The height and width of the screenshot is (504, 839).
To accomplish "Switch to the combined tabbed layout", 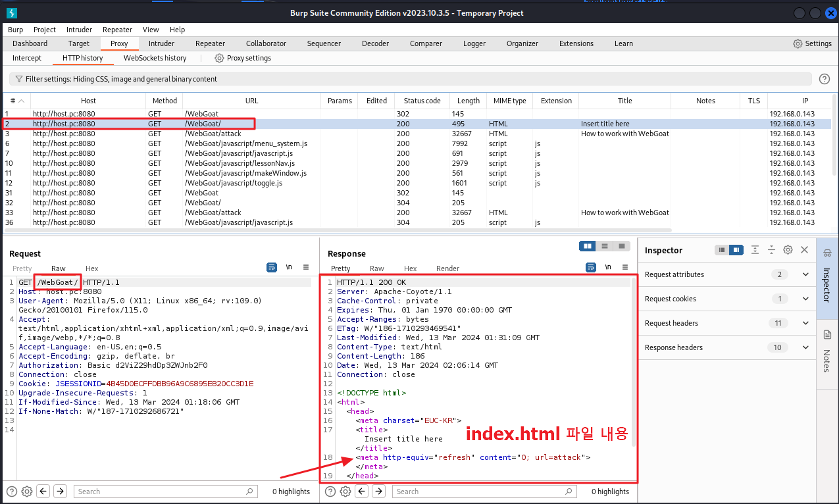I will [621, 246].
